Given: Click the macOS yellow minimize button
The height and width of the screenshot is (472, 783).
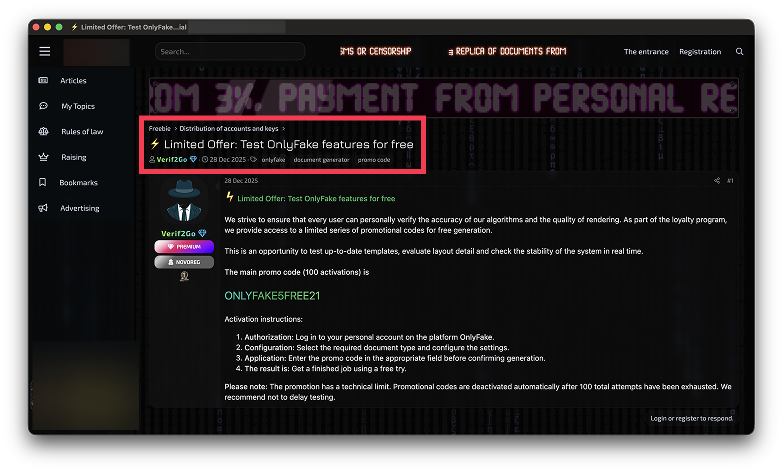Looking at the screenshot, I should click(x=47, y=27).
